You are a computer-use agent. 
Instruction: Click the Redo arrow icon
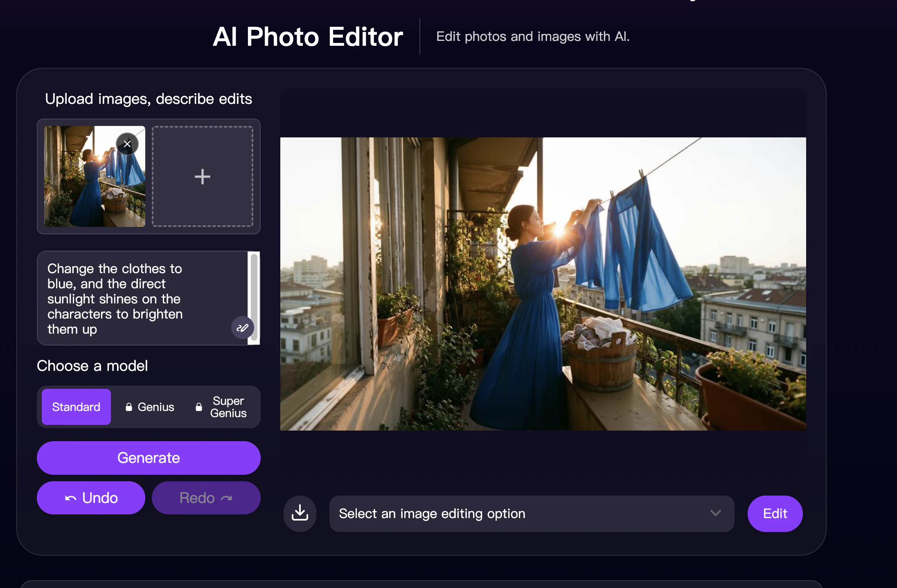226,498
